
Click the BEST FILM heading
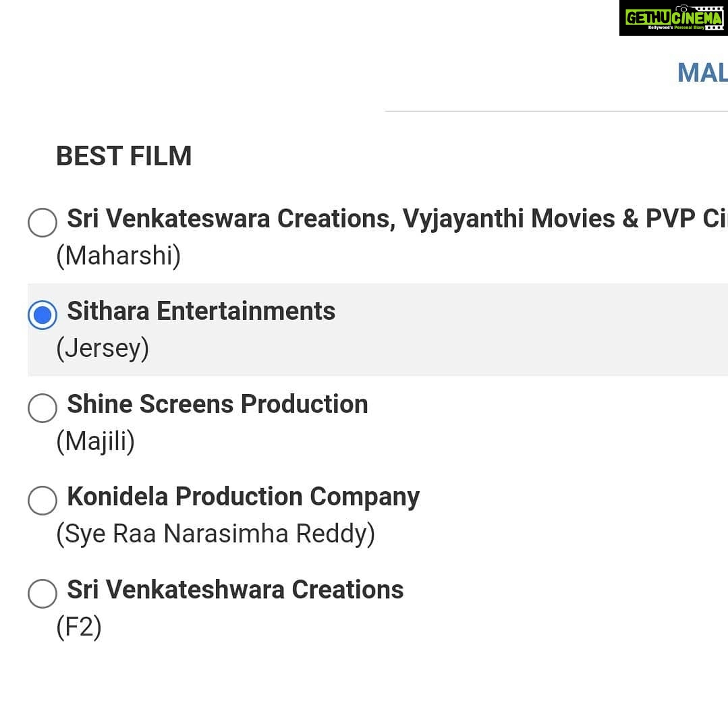124,156
